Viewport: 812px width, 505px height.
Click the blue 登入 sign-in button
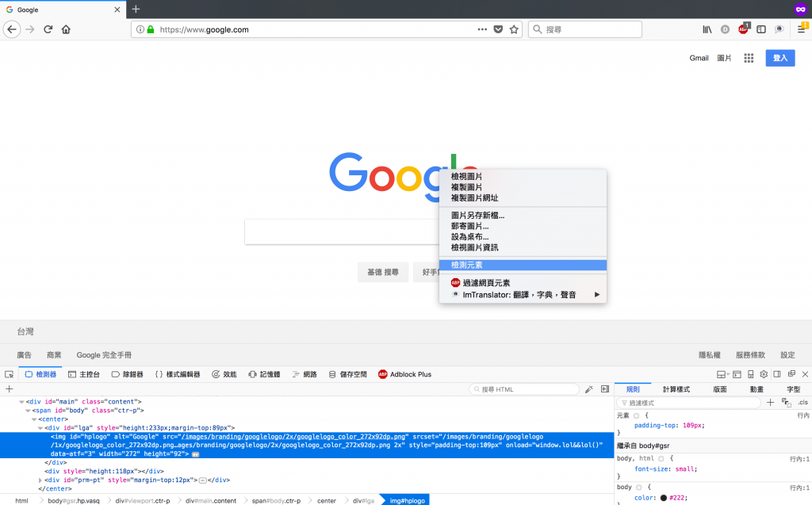780,58
